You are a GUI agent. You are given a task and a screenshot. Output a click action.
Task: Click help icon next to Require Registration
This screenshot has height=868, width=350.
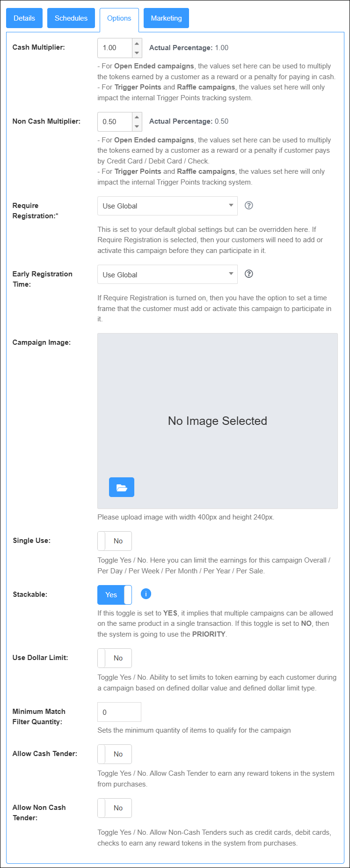(249, 205)
